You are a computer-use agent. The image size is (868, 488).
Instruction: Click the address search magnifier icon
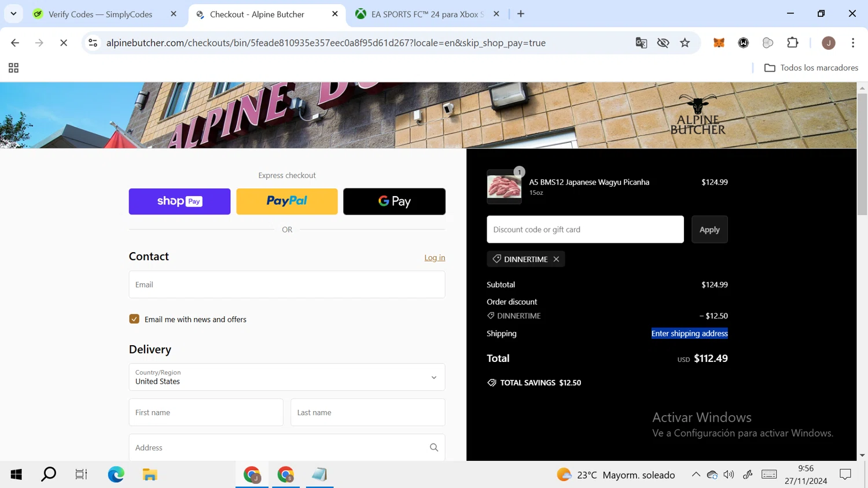coord(434,448)
